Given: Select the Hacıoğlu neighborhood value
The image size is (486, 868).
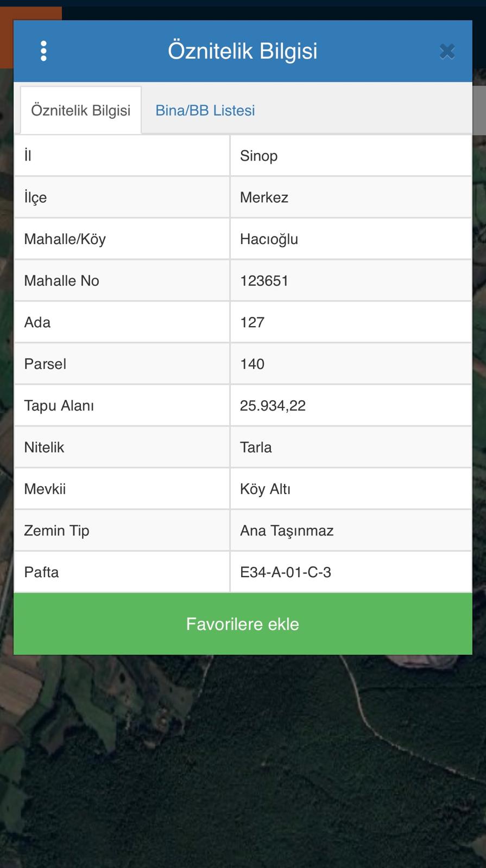Looking at the screenshot, I should point(269,239).
